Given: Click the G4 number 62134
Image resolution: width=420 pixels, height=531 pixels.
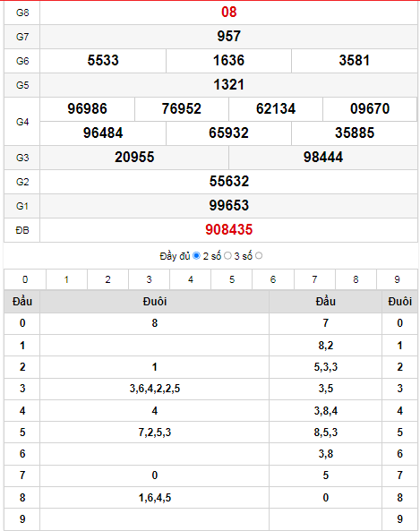Looking at the screenshot, I should [x=276, y=108].
